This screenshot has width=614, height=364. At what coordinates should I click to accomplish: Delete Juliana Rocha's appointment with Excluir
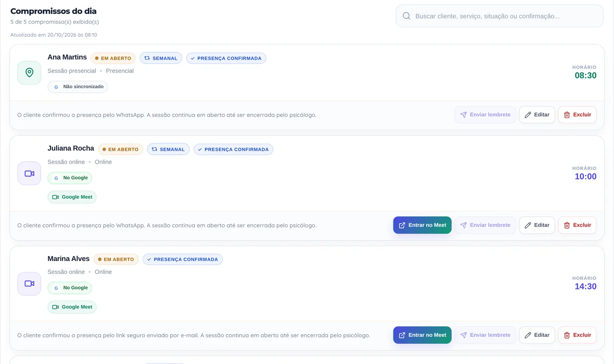(577, 225)
